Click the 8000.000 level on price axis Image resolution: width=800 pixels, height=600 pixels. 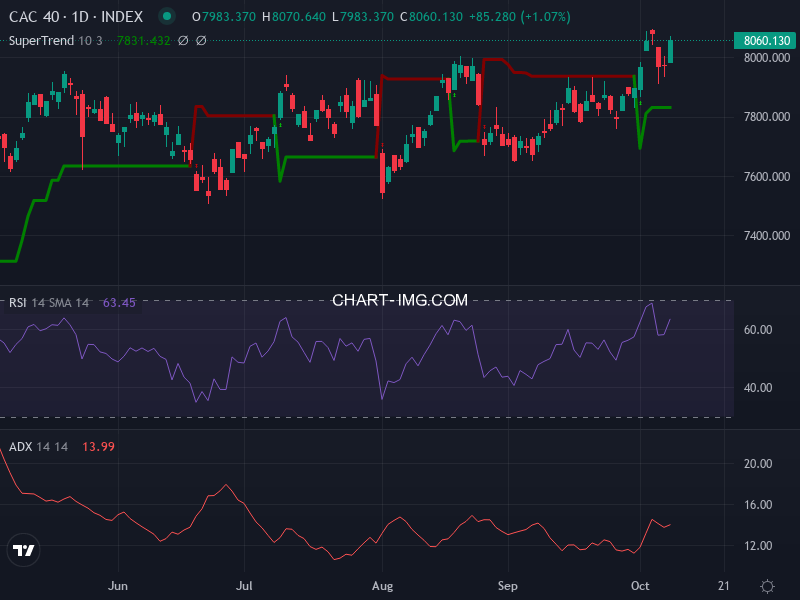pyautogui.click(x=765, y=58)
